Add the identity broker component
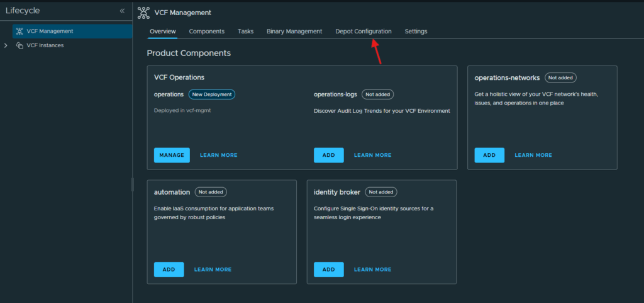Screen dimensions: 644x303 point(328,270)
